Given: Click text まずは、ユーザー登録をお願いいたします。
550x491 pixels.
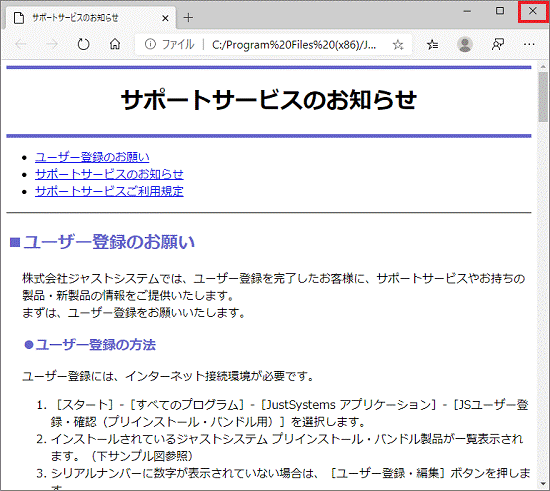Looking at the screenshot, I should click(x=134, y=312).
